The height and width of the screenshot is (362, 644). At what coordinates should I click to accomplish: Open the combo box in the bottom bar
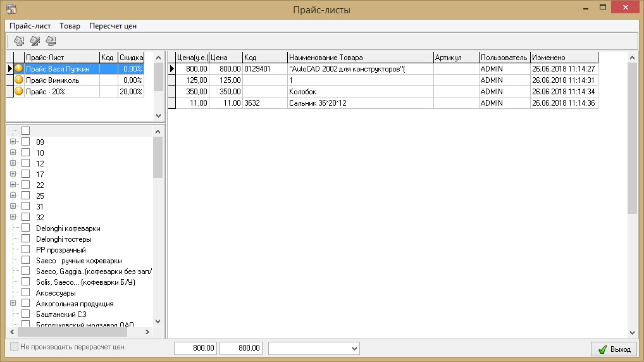(354, 348)
